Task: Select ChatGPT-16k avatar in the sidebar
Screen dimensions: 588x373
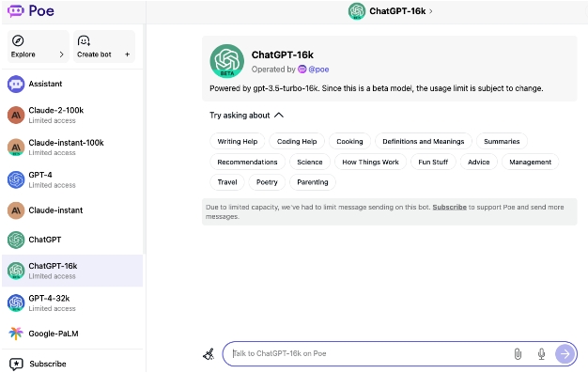Action: [x=16, y=271]
